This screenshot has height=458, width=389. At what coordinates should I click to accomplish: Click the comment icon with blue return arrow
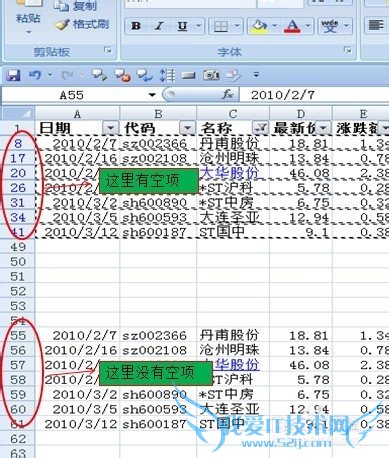click(x=145, y=75)
